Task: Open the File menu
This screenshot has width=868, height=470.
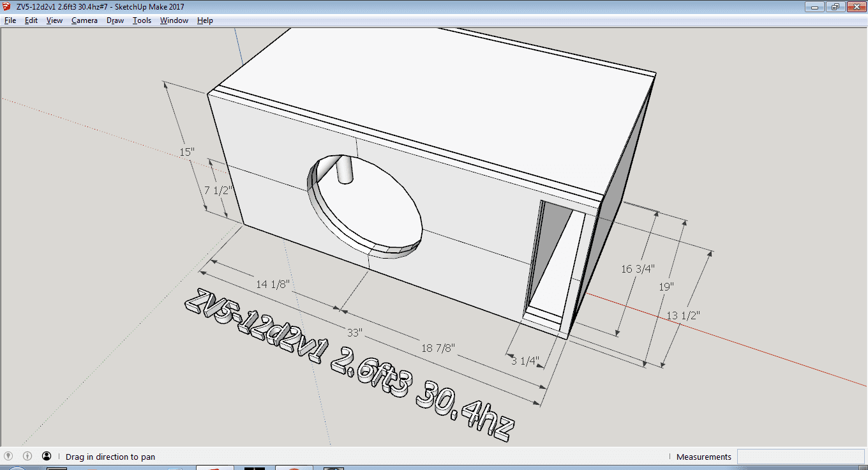Action: coord(10,20)
